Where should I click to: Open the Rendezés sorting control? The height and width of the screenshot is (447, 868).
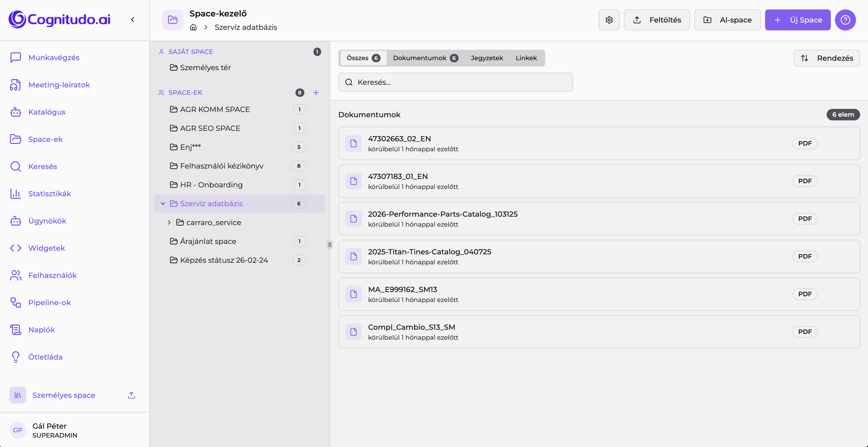826,58
